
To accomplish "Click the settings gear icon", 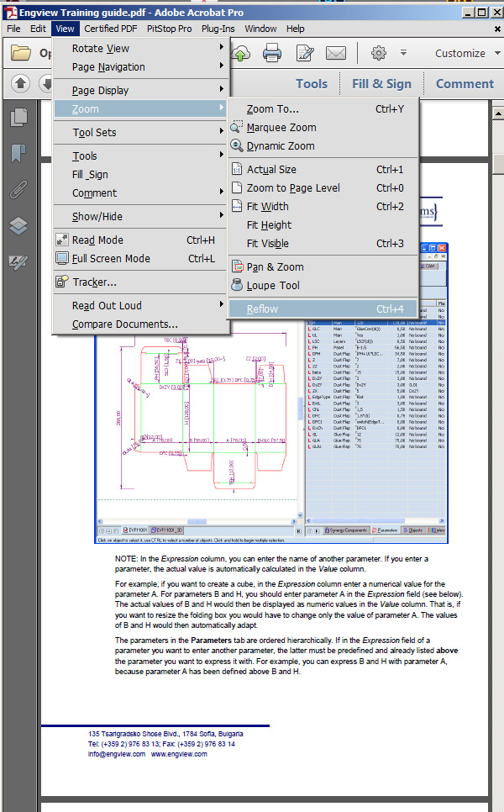I will (x=379, y=53).
